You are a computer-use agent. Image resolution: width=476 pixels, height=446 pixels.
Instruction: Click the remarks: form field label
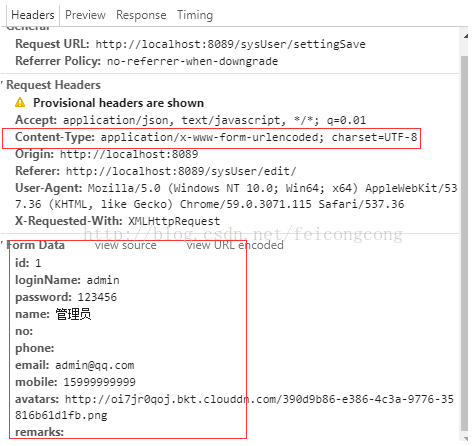tap(39, 432)
